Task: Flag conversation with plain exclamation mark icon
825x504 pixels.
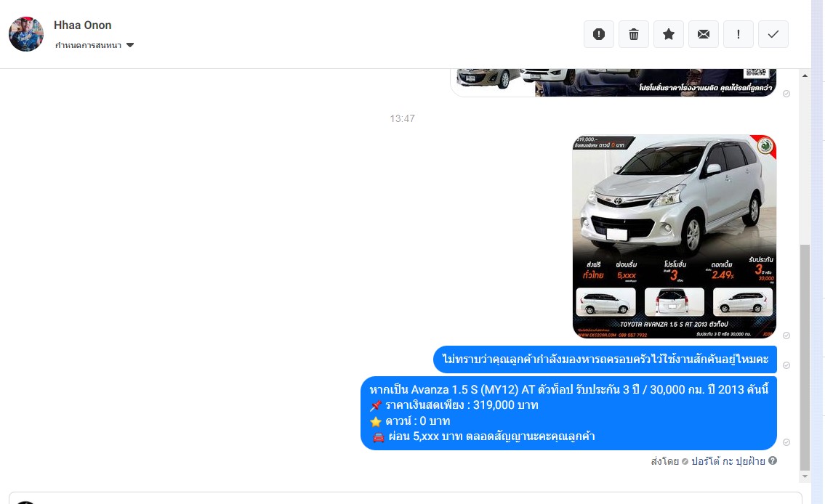Action: pos(739,34)
